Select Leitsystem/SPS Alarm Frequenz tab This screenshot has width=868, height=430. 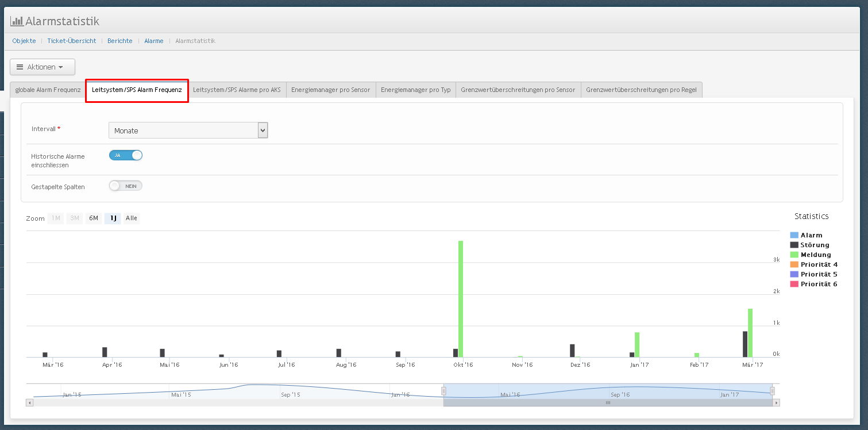137,90
